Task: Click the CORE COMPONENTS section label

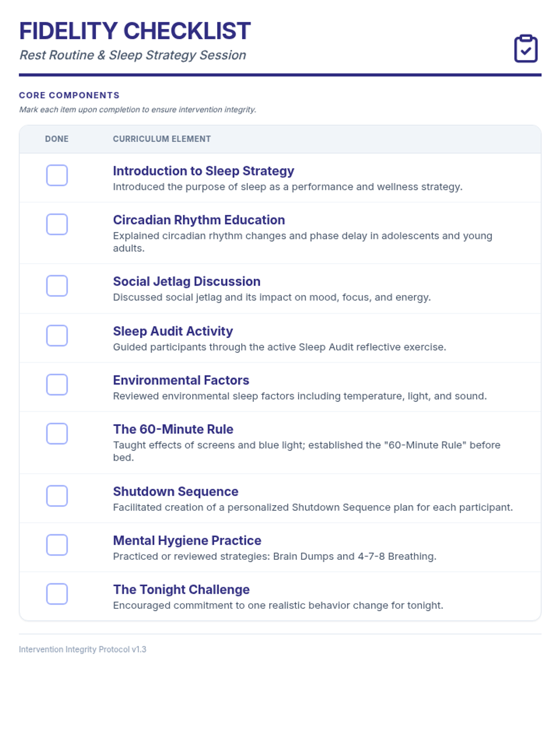Action: click(x=69, y=95)
